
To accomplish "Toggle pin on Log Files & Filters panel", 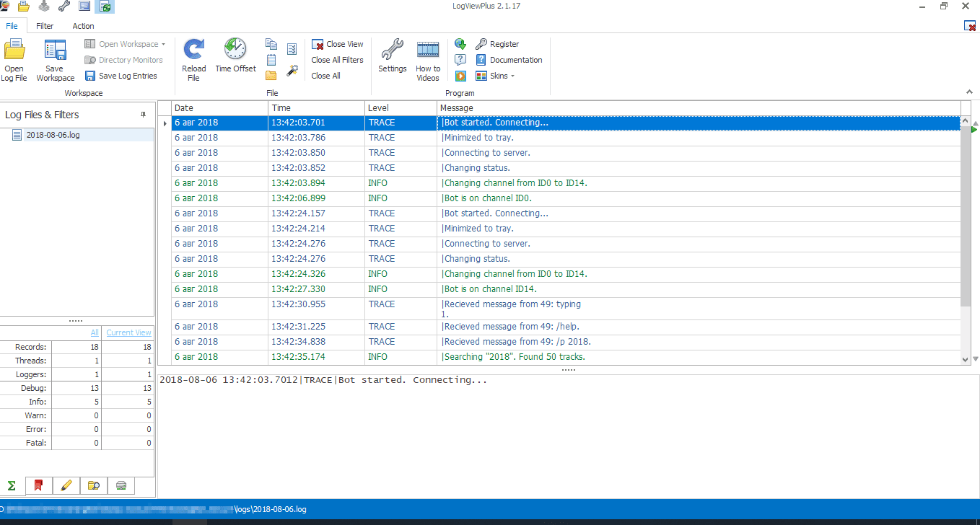I will (143, 115).
